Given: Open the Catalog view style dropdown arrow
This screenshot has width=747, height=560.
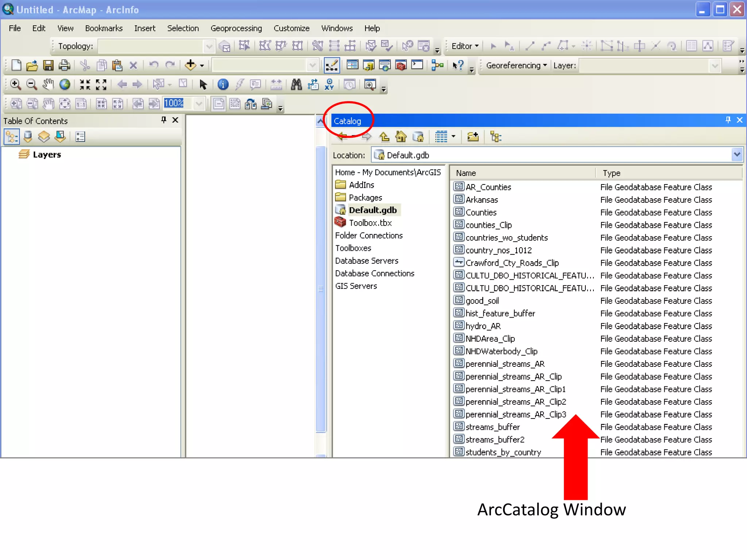Looking at the screenshot, I should point(453,137).
